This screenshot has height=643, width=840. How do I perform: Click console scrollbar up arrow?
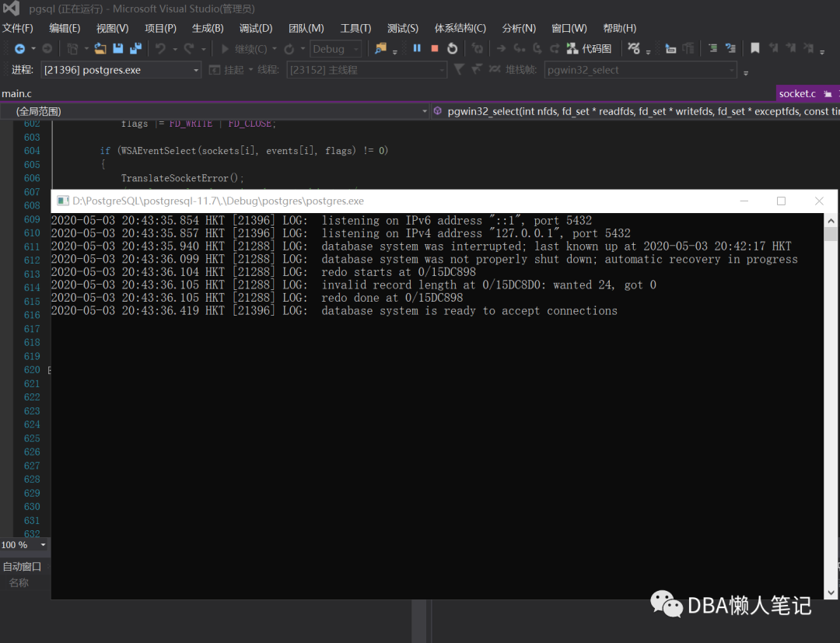[831, 221]
